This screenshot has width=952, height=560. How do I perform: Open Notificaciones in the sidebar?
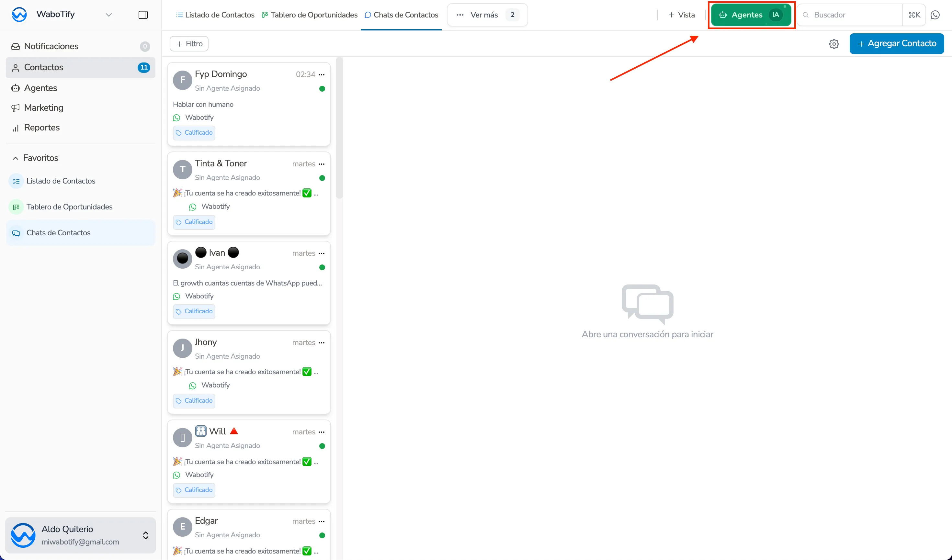click(x=51, y=46)
